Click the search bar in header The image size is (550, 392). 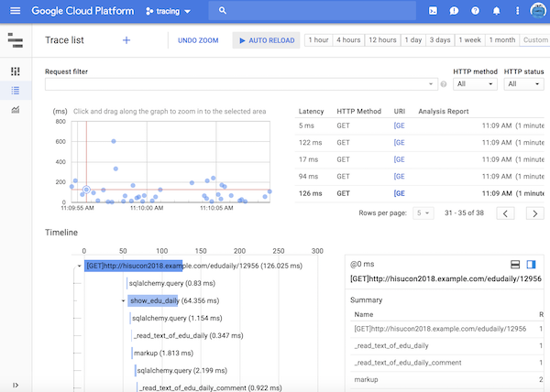[313, 11]
